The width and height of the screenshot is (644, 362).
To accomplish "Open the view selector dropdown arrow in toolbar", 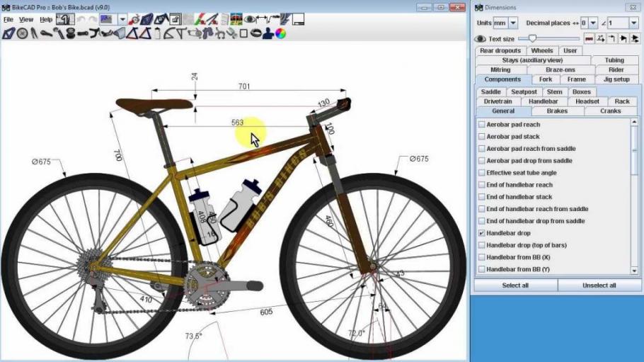I will coord(122,19).
